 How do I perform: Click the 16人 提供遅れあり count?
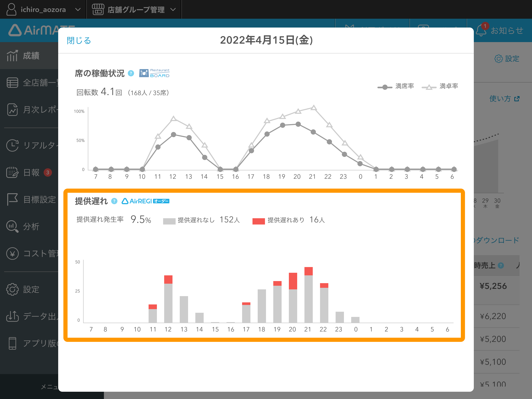[317, 220]
